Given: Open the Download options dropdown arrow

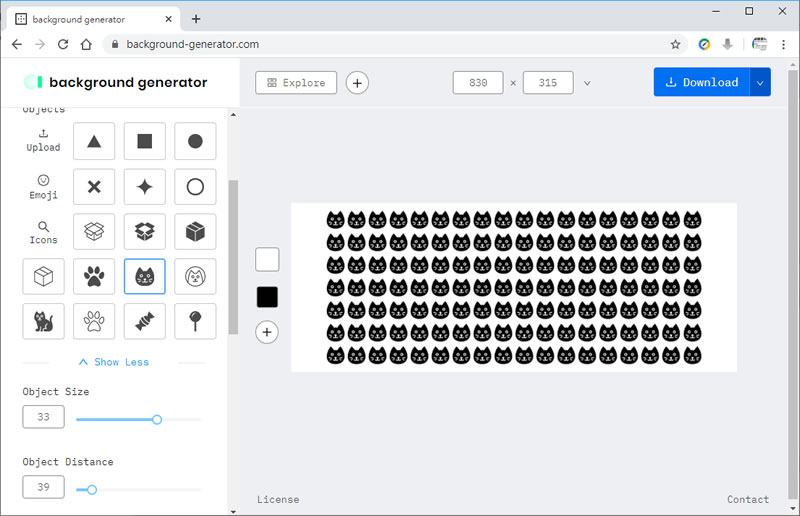Looking at the screenshot, I should pyautogui.click(x=760, y=83).
